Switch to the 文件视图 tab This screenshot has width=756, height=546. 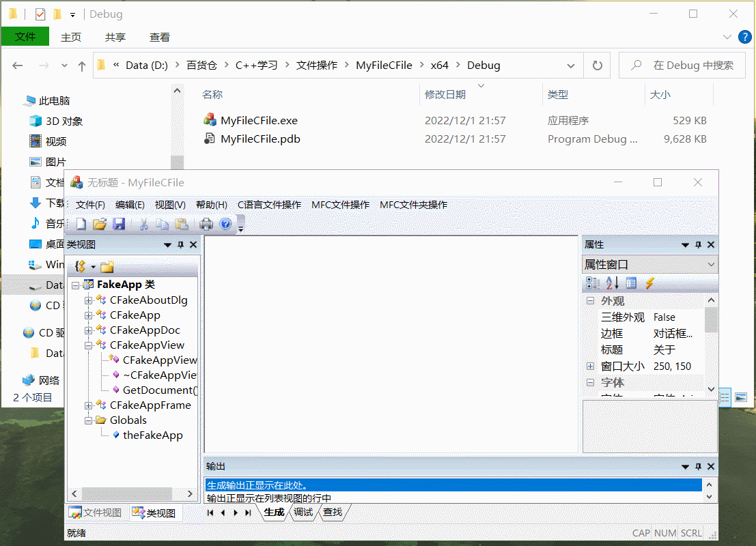coord(96,513)
